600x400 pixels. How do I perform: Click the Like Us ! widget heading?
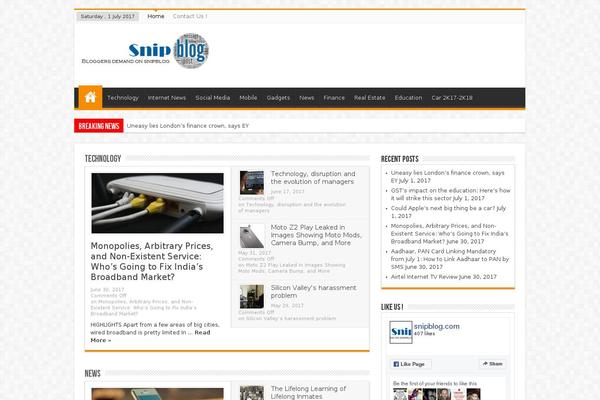pos(392,307)
